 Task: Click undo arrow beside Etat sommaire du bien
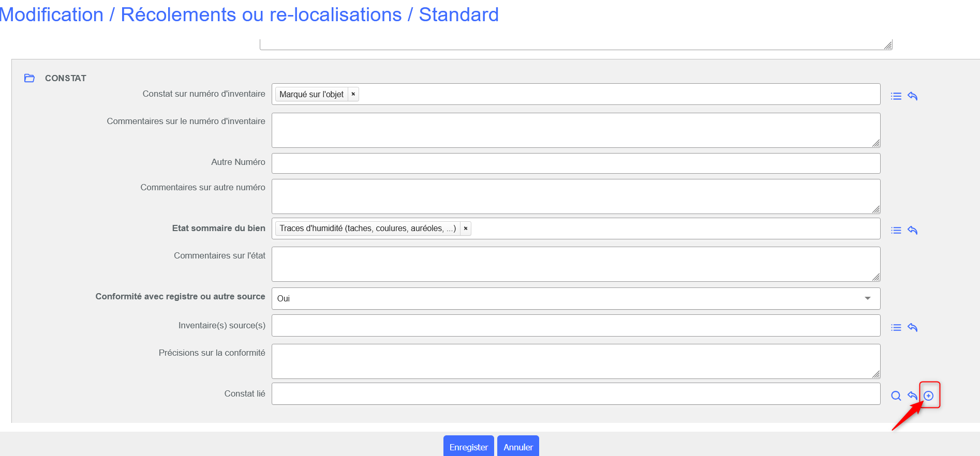pos(912,231)
